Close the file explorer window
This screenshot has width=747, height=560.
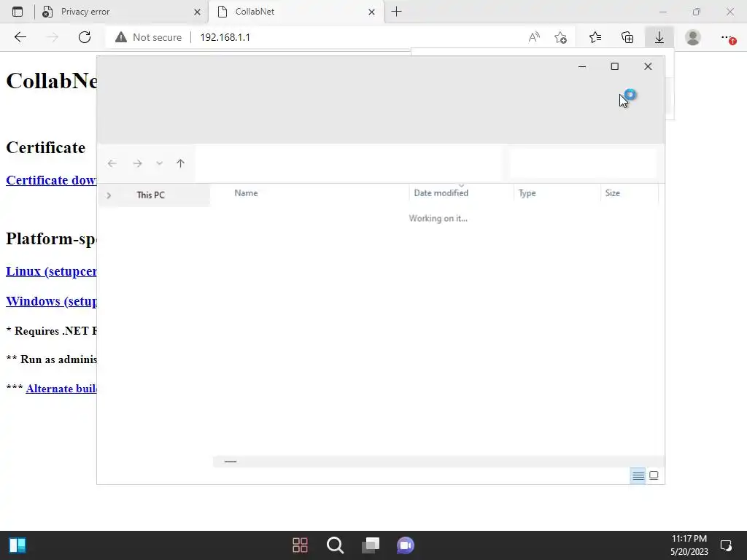point(648,66)
